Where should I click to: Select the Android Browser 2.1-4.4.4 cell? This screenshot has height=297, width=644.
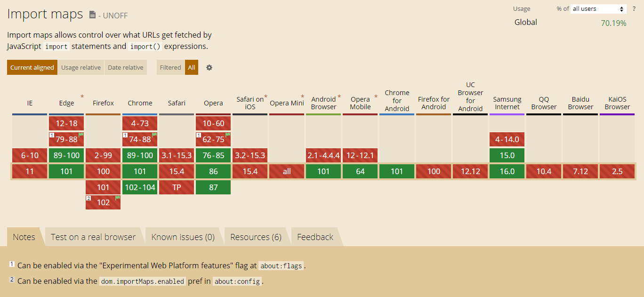[323, 155]
